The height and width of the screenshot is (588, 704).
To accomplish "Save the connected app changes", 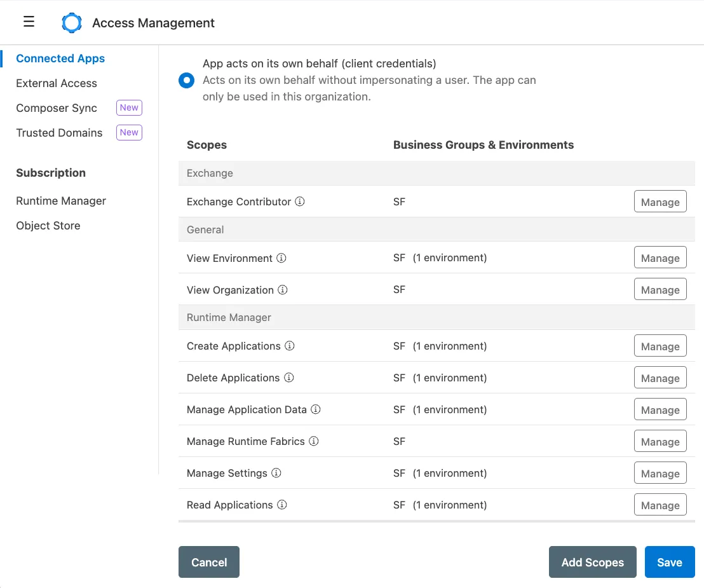I will (x=670, y=562).
